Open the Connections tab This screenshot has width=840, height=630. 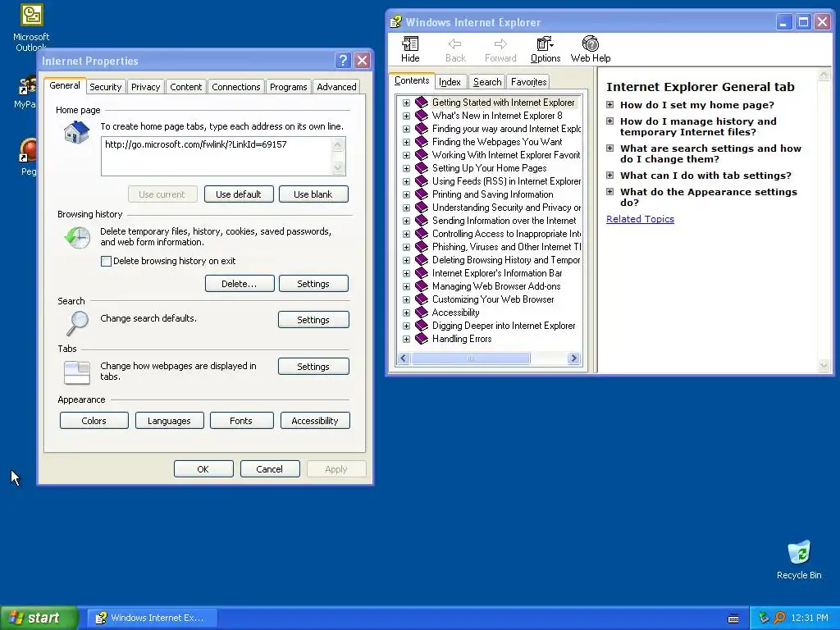tap(235, 87)
